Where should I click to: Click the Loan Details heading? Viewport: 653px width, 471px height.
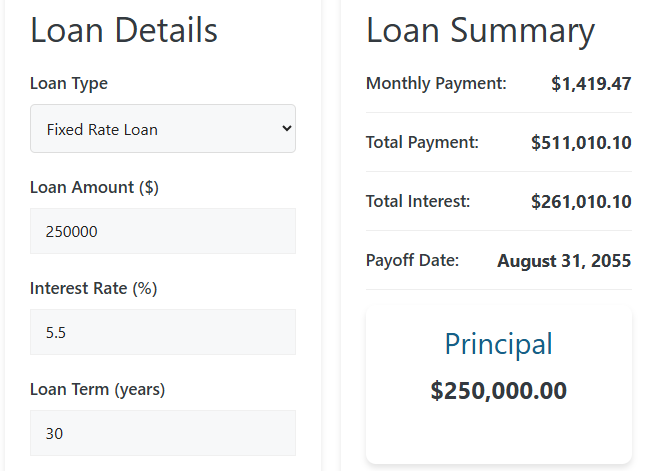click(124, 30)
